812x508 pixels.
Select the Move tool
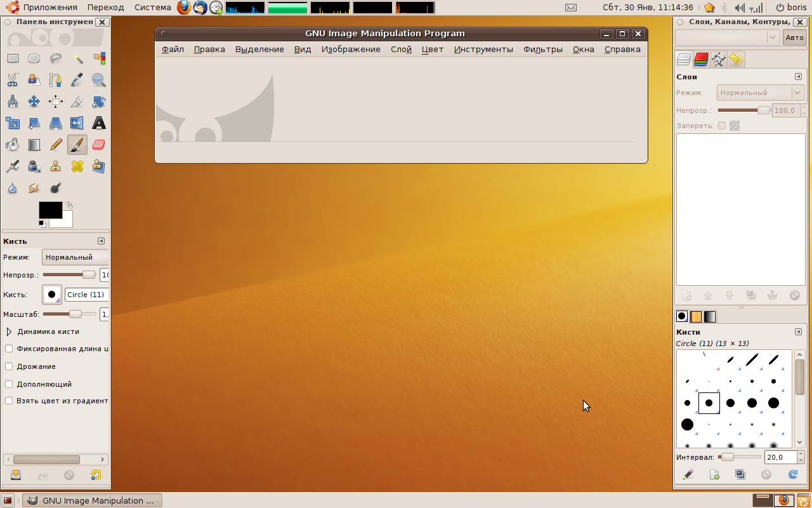[x=34, y=102]
